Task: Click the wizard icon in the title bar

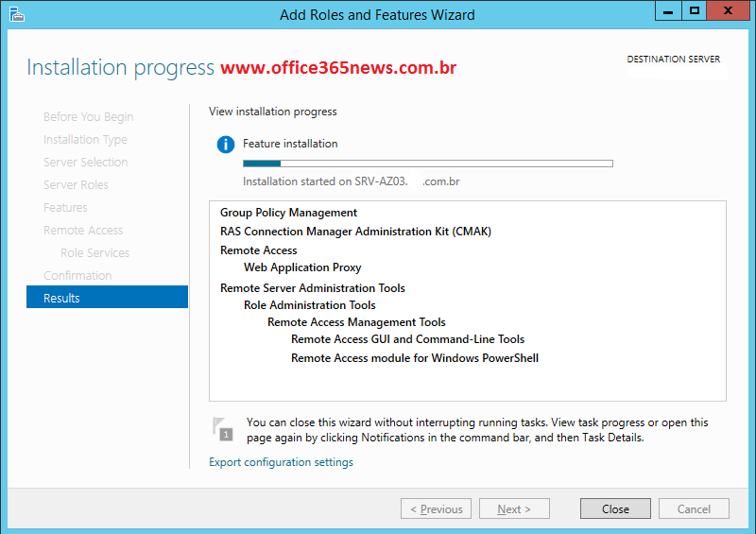Action: click(x=16, y=14)
